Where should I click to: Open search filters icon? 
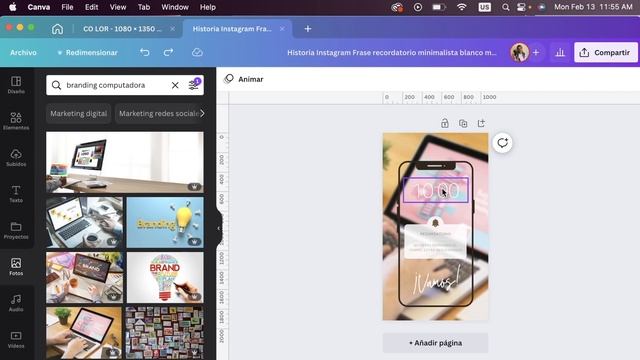coord(193,84)
